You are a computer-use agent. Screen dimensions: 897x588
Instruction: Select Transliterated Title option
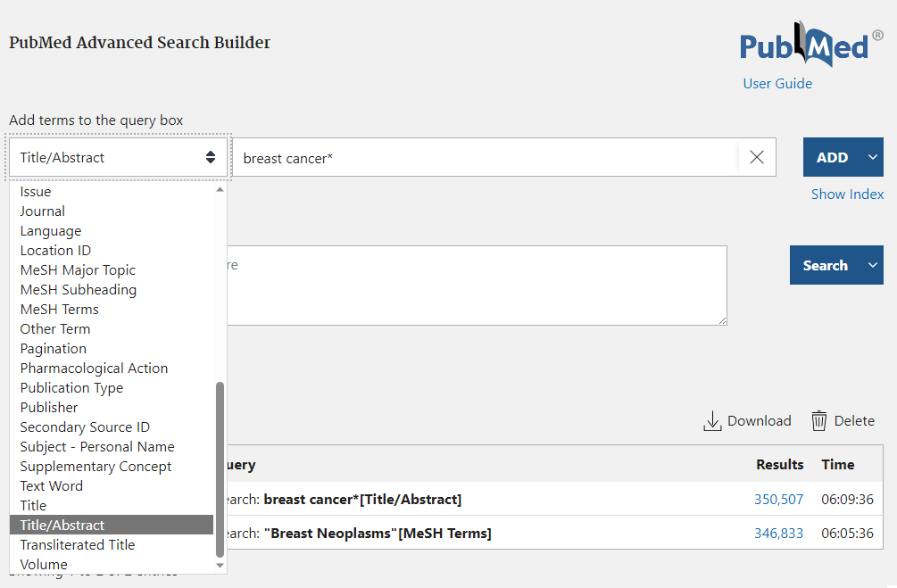[112, 545]
